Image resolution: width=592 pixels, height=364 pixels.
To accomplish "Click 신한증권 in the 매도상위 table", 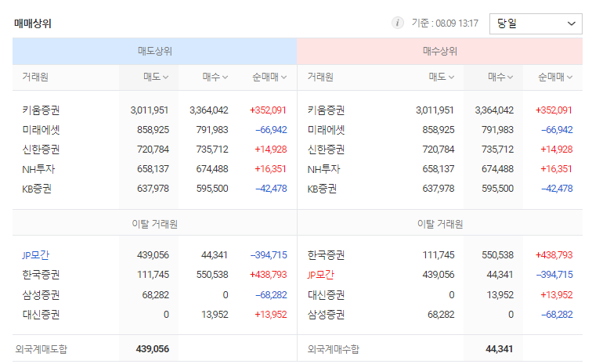I will point(41,150).
